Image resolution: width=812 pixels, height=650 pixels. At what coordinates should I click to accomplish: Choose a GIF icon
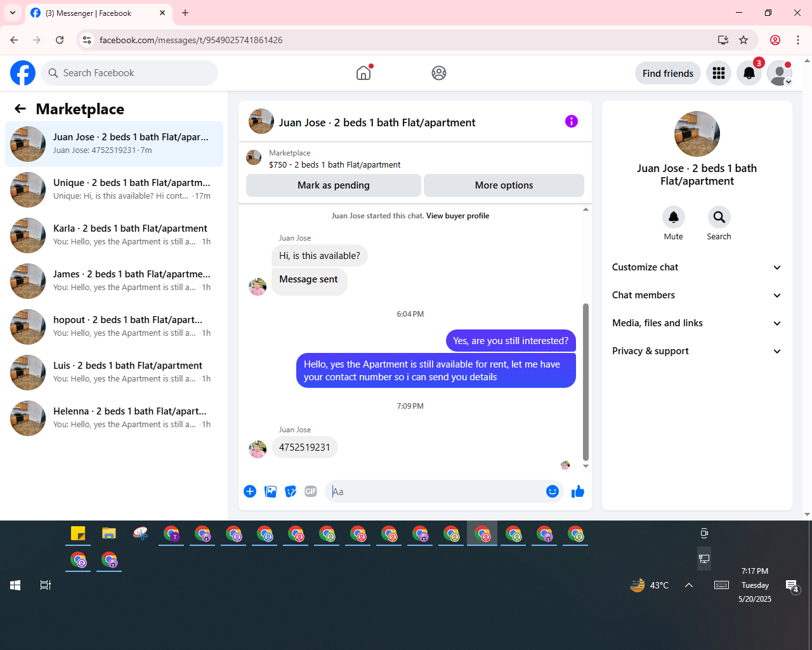pyautogui.click(x=311, y=491)
